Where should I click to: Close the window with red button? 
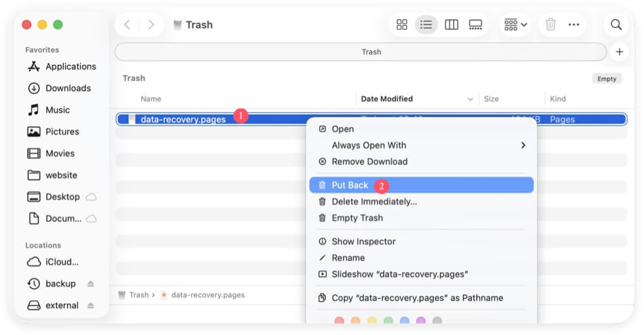(x=26, y=24)
